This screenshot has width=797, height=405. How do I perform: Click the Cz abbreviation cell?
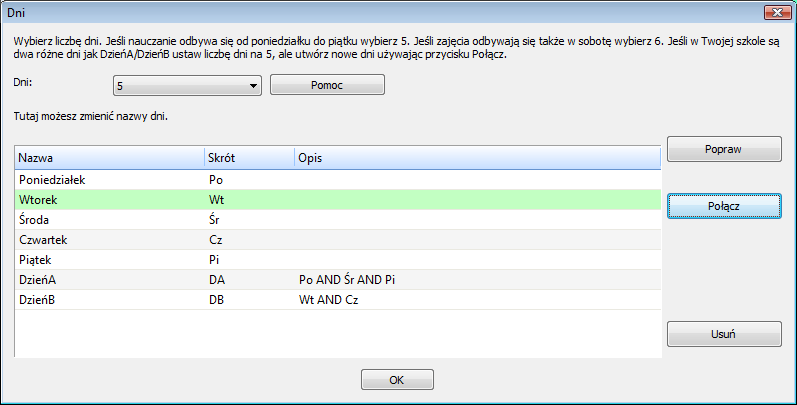pos(216,240)
